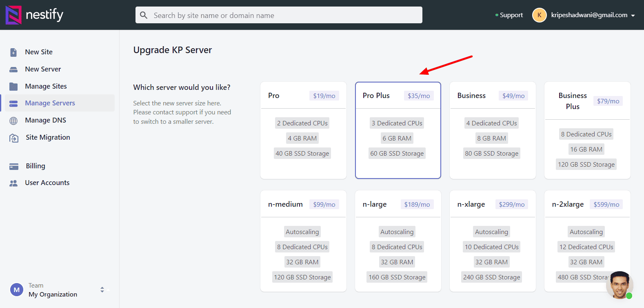Image resolution: width=644 pixels, height=308 pixels.
Task: Click the Manage Sites folder icon
Action: click(x=13, y=87)
